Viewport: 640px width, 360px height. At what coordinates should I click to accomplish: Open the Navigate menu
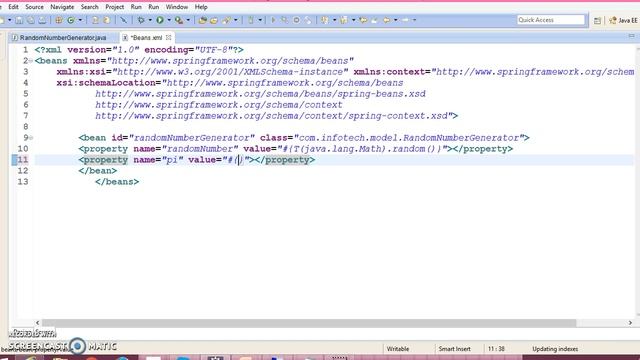(x=62, y=7)
